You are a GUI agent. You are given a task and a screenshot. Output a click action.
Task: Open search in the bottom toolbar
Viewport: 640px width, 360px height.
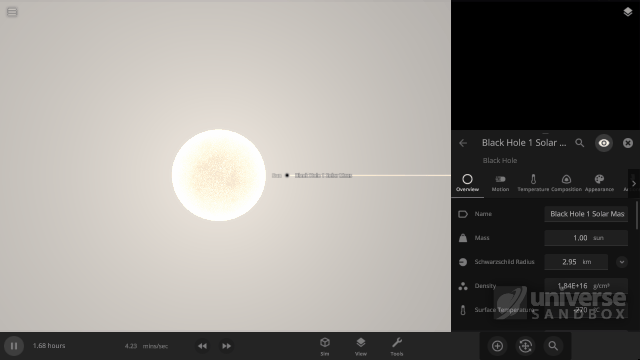[553, 346]
